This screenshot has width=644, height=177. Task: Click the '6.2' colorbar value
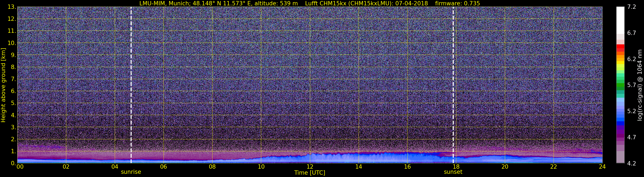pyautogui.click(x=632, y=59)
